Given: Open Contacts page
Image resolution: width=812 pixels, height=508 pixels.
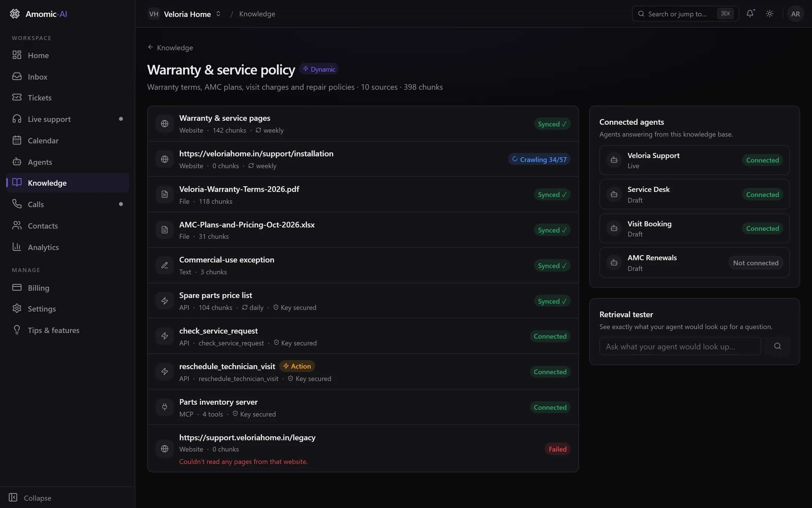Looking at the screenshot, I should (x=68, y=225).
